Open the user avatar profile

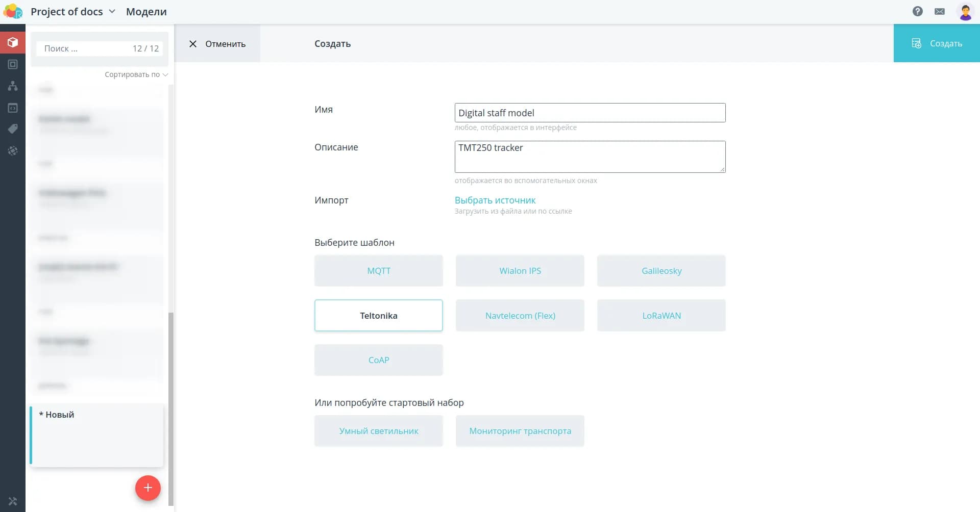[x=965, y=11]
